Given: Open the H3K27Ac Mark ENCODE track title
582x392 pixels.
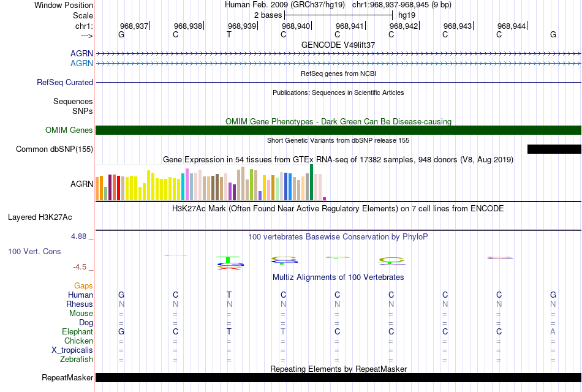Looking at the screenshot, I should 338,209.
